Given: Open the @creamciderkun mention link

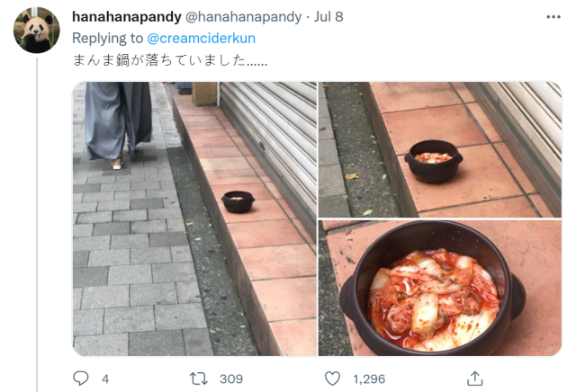Looking at the screenshot, I should coord(202,38).
